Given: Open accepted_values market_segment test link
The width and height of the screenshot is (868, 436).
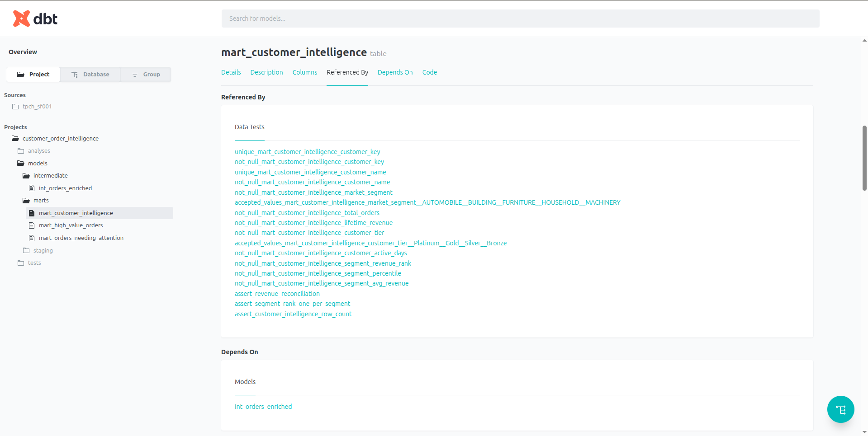Looking at the screenshot, I should pos(427,202).
